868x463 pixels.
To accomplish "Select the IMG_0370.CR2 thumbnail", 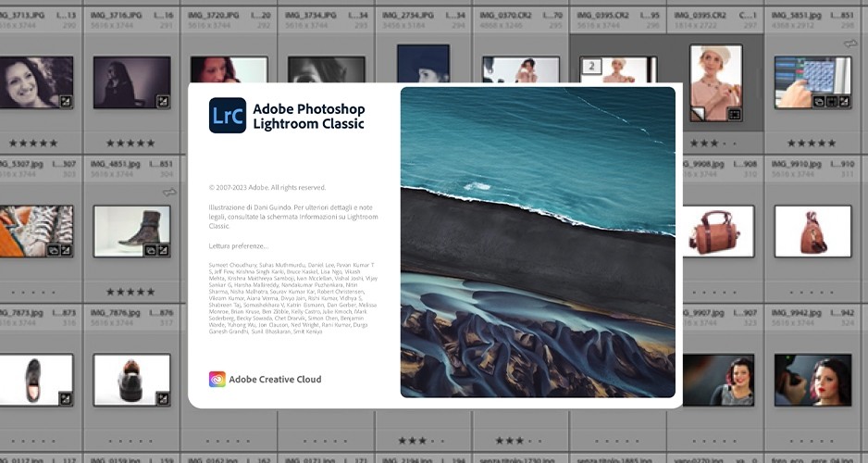I will click(x=520, y=69).
